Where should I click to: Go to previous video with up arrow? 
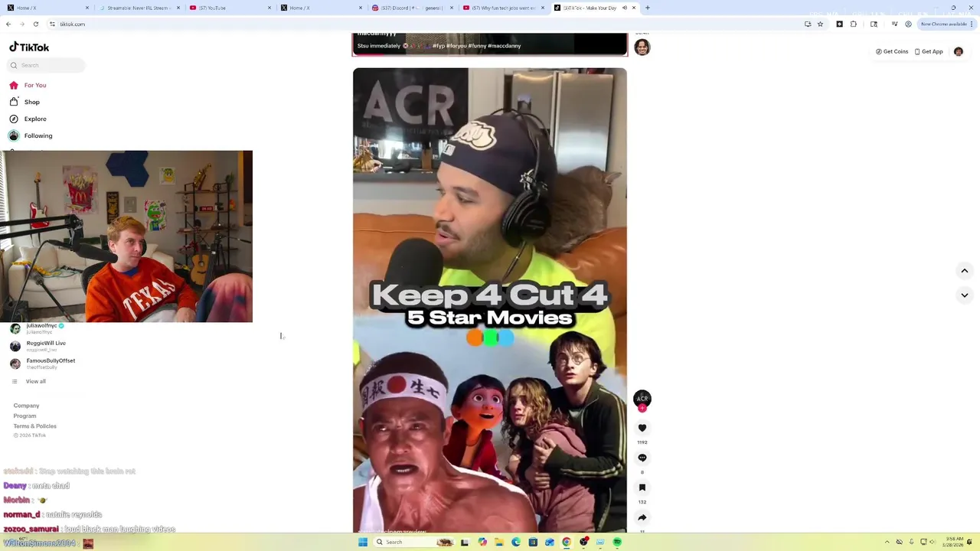(965, 271)
